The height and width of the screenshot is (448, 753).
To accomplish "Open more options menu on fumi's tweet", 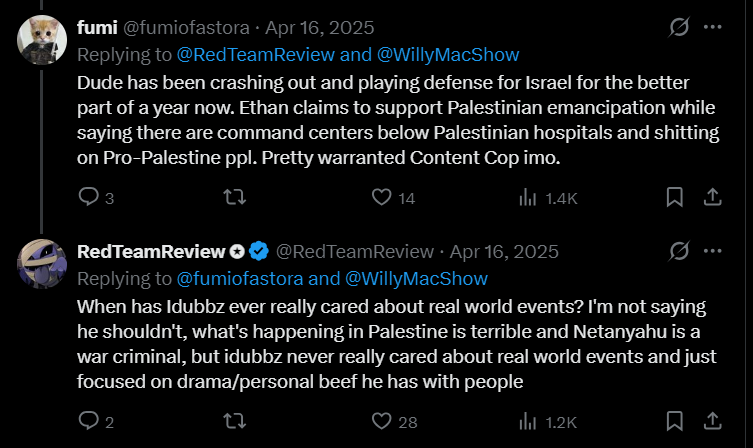I will pyautogui.click(x=713, y=27).
